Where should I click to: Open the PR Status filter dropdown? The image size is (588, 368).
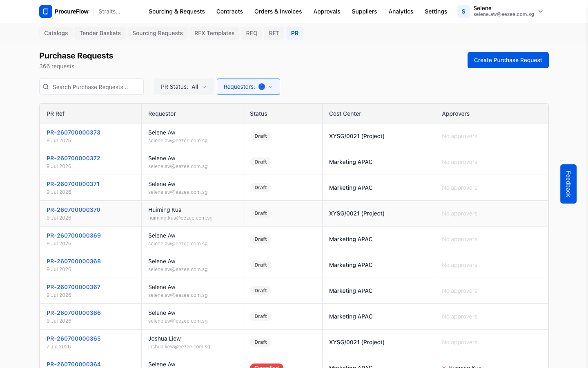183,87
